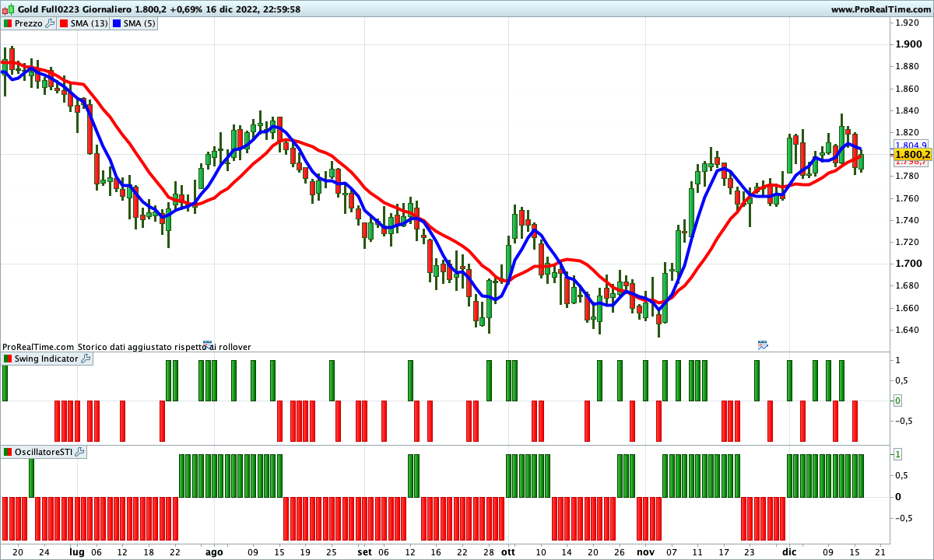Click the rollover calendar icon near ago
This screenshot has width=934, height=560.
[207, 344]
